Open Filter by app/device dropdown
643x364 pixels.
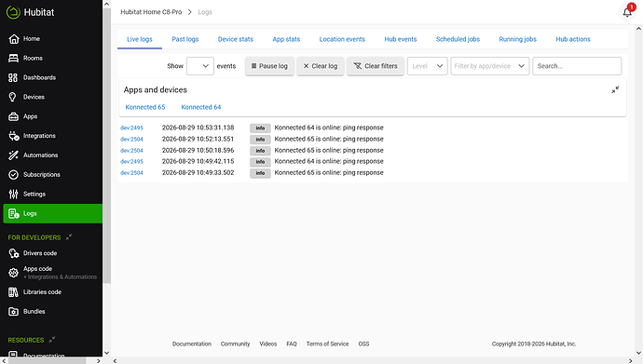490,66
